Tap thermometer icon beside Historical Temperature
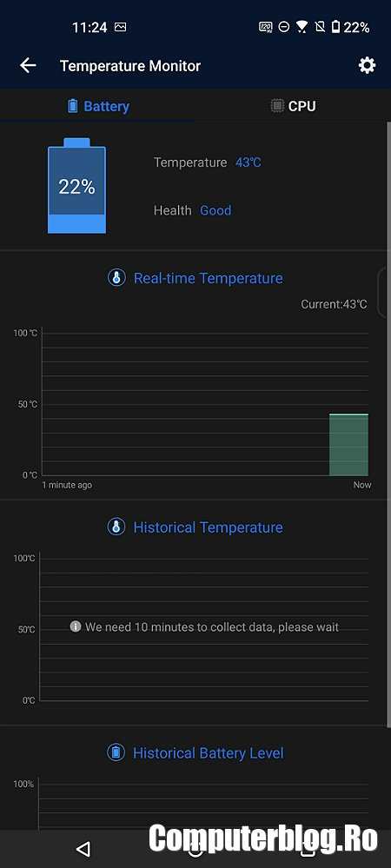 pos(116,527)
